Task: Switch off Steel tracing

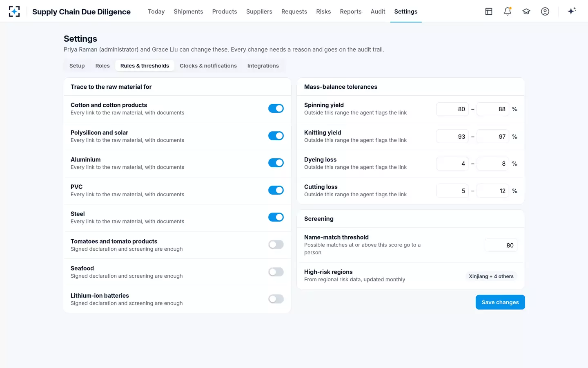Action: [276, 217]
